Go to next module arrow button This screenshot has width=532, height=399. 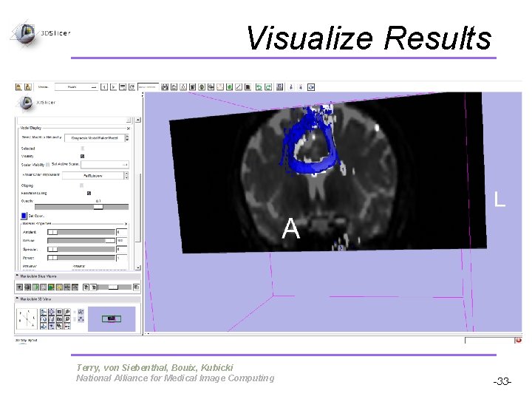point(113,87)
